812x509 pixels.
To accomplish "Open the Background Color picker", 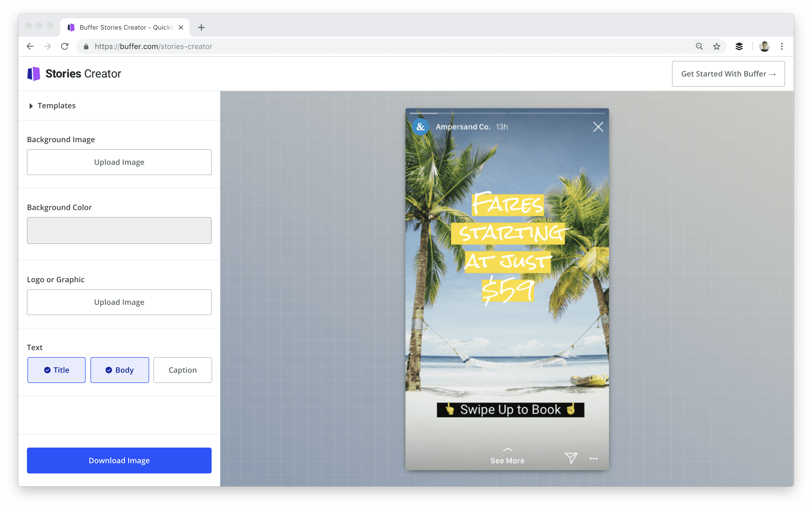I will click(x=119, y=230).
